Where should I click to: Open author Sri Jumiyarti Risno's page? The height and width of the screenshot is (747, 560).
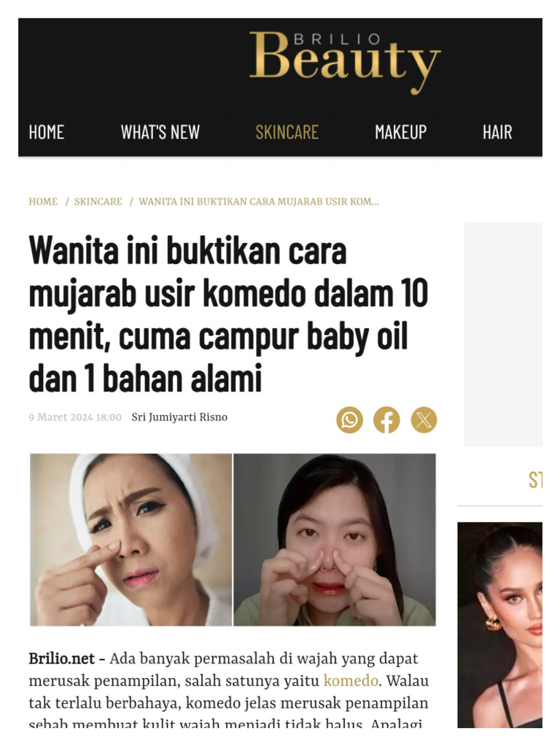[x=179, y=417]
